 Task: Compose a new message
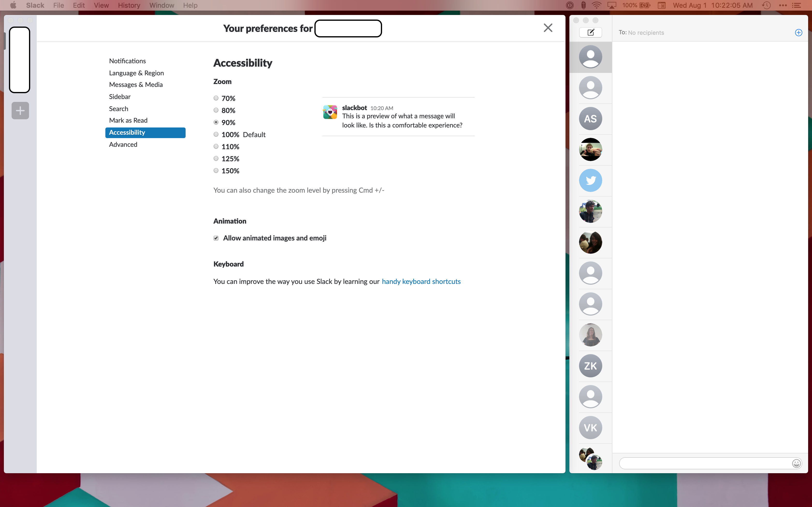pyautogui.click(x=590, y=32)
